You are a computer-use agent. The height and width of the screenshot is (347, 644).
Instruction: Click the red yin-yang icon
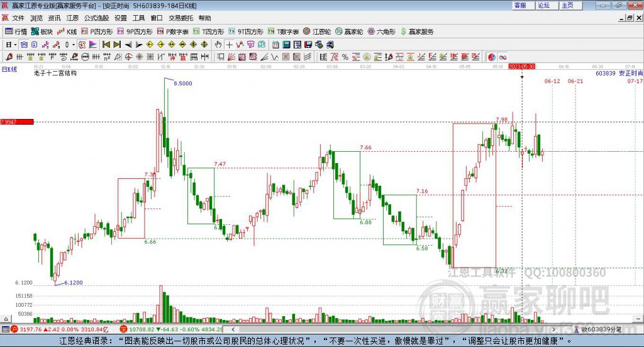point(492,57)
